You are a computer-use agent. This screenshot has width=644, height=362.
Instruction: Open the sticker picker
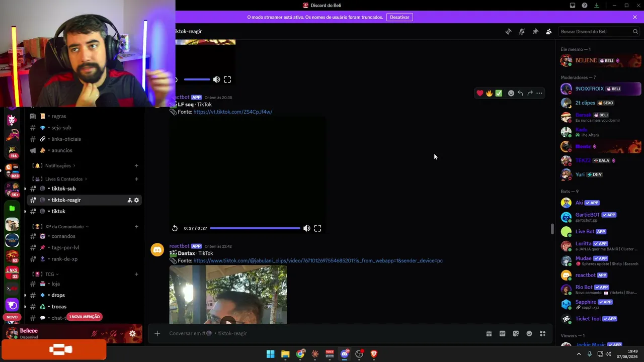(516, 333)
